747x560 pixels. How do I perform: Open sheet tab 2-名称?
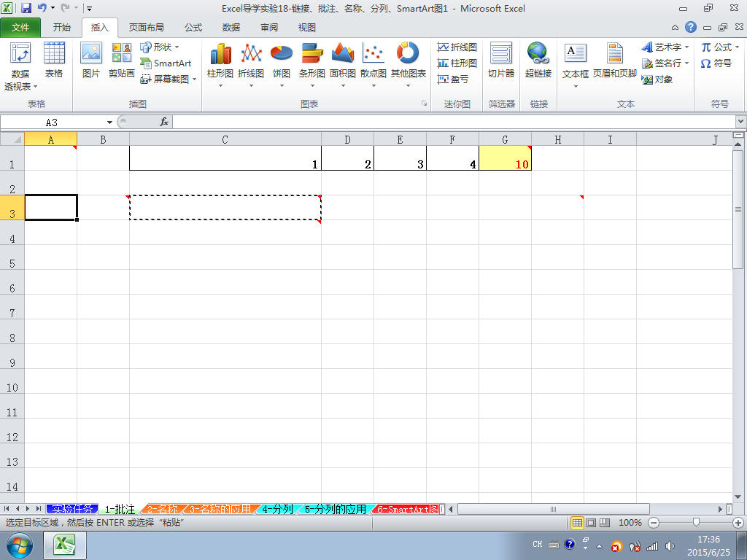(x=163, y=509)
